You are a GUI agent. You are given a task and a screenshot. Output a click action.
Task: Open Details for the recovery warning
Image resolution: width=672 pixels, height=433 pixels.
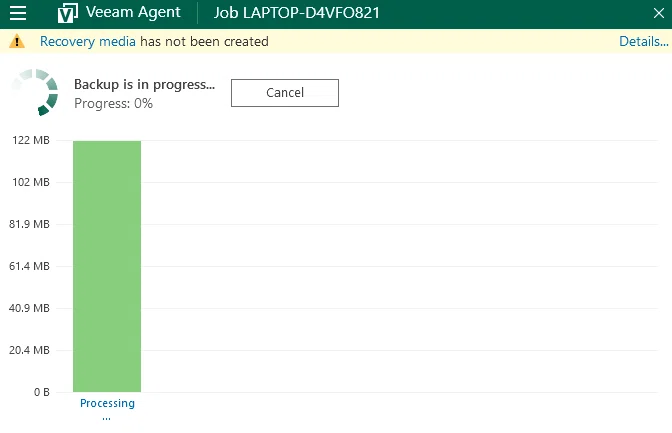point(643,42)
